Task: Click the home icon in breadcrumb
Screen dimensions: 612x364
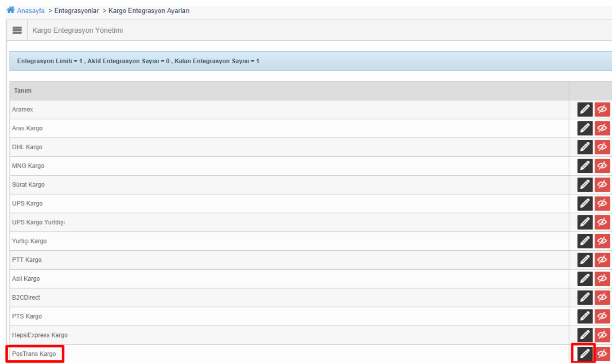Action: [11, 10]
